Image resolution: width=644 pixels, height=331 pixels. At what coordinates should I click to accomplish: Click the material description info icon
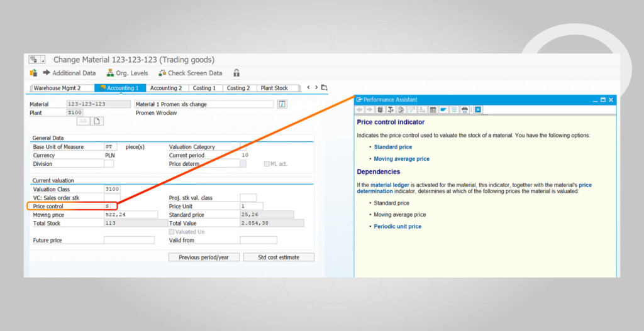click(x=282, y=104)
